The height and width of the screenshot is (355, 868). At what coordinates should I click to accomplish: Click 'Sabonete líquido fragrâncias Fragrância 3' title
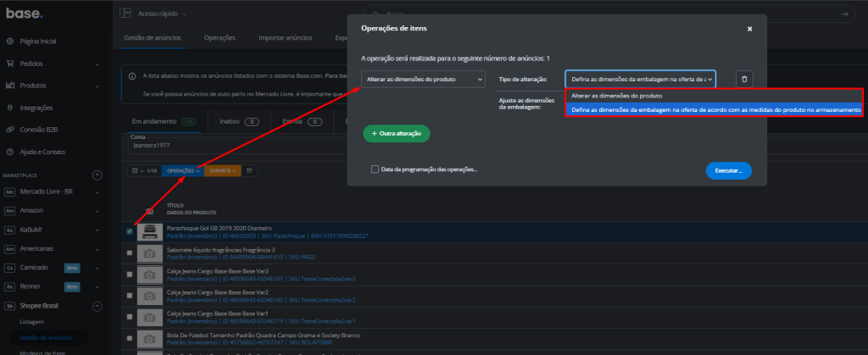tap(221, 249)
